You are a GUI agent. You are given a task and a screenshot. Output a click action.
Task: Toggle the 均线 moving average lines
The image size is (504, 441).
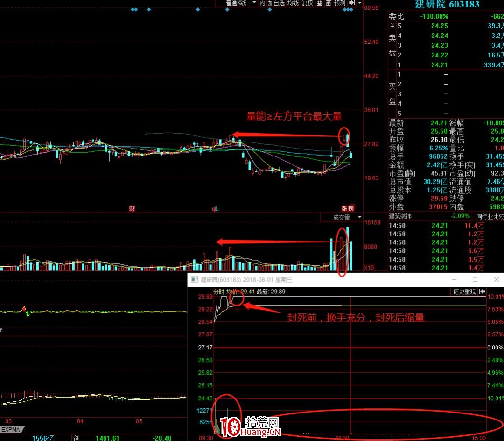(293, 3)
